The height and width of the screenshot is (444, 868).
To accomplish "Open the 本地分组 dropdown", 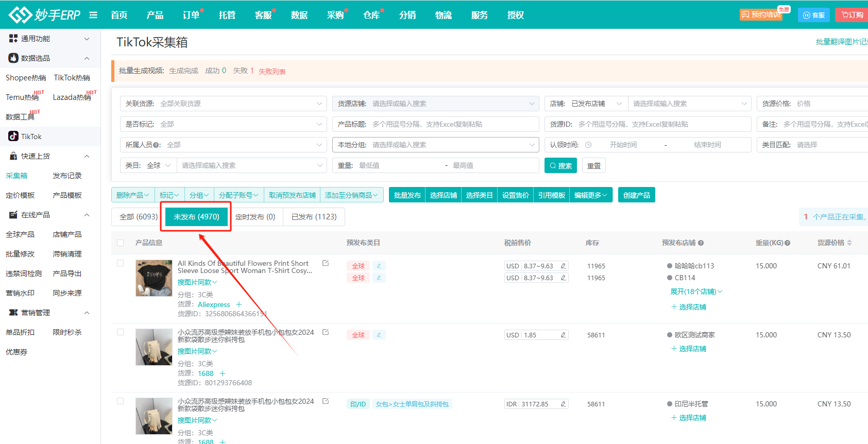I will tap(436, 145).
